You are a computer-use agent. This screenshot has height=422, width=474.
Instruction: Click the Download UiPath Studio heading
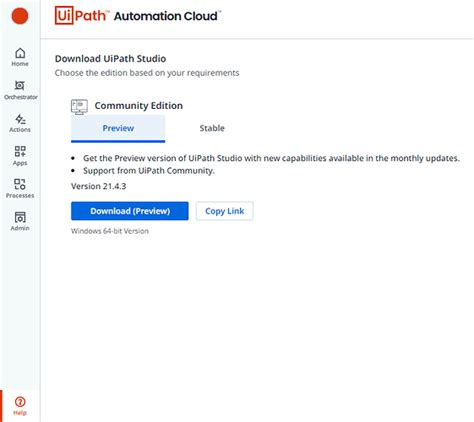point(110,59)
